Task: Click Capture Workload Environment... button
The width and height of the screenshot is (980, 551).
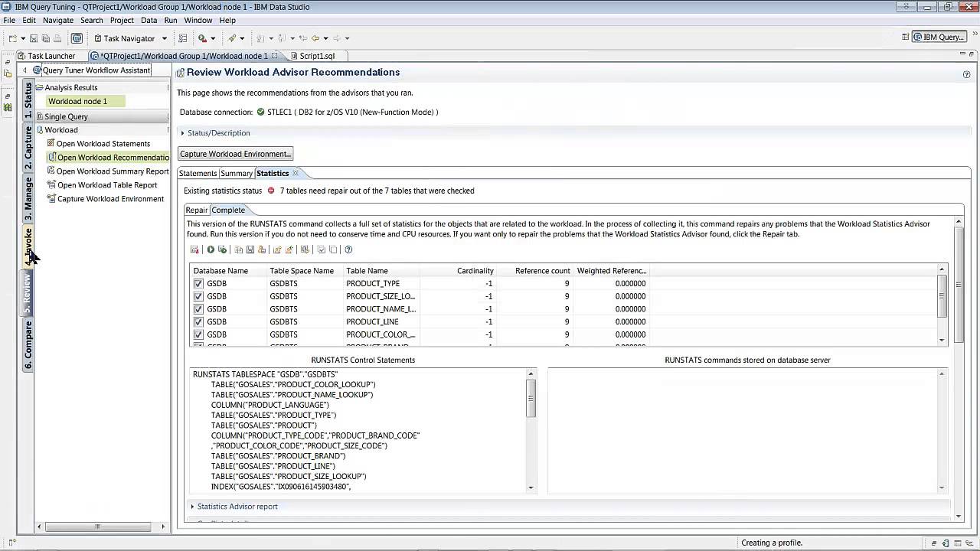Action: tap(236, 154)
